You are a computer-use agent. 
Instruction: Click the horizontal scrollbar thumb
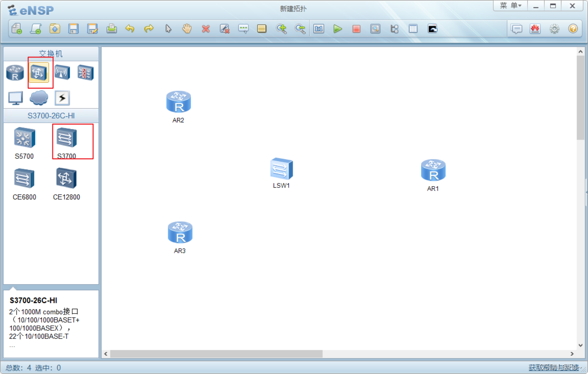[x=216, y=354]
